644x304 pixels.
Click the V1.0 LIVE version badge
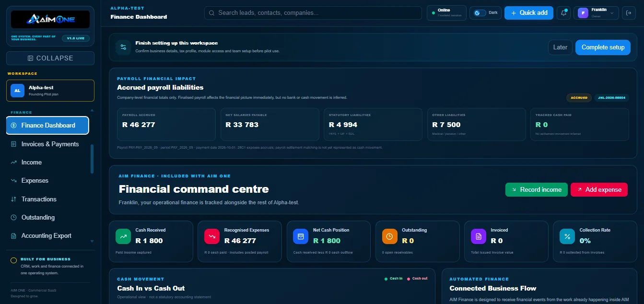pyautogui.click(x=76, y=38)
